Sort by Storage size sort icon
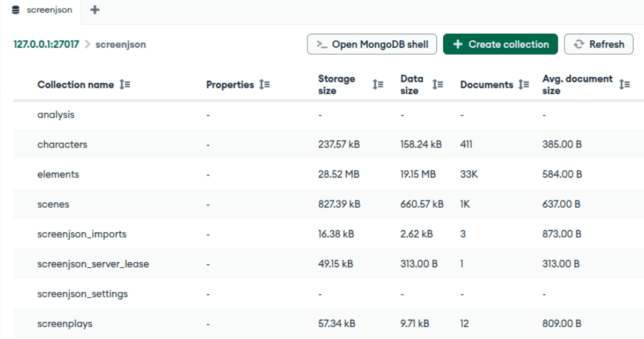644x339 pixels. pos(378,85)
